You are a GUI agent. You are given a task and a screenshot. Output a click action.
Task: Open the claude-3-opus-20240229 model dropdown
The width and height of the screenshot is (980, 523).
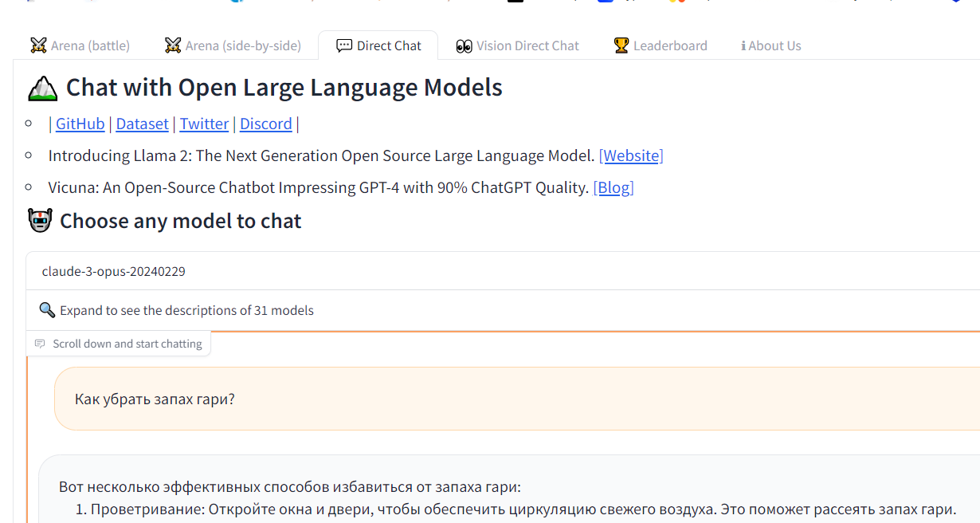click(x=503, y=271)
